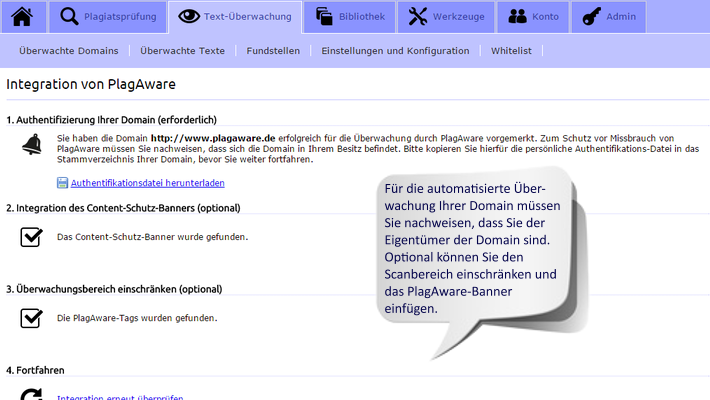Viewport: 710px width, 400px height.
Task: Switch to Überwachte Domains
Action: click(68, 50)
